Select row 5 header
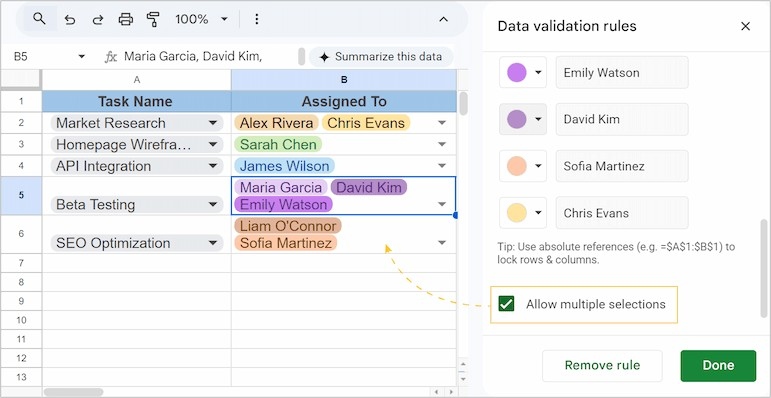The width and height of the screenshot is (771, 398). tap(21, 195)
